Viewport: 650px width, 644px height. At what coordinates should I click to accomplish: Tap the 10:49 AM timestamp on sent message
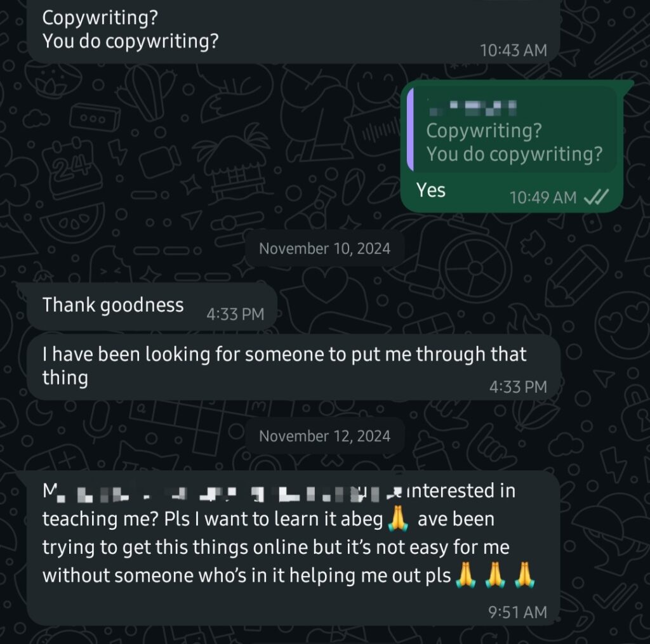click(x=543, y=198)
